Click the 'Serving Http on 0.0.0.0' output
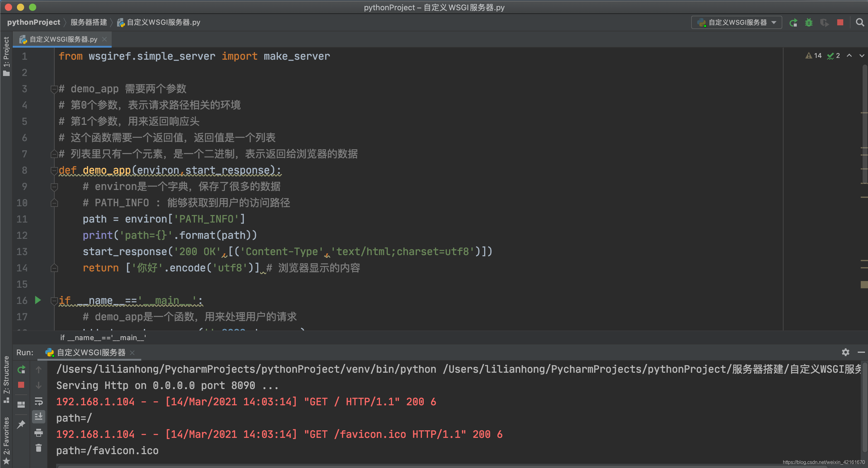Image resolution: width=868 pixels, height=468 pixels. 168,385
